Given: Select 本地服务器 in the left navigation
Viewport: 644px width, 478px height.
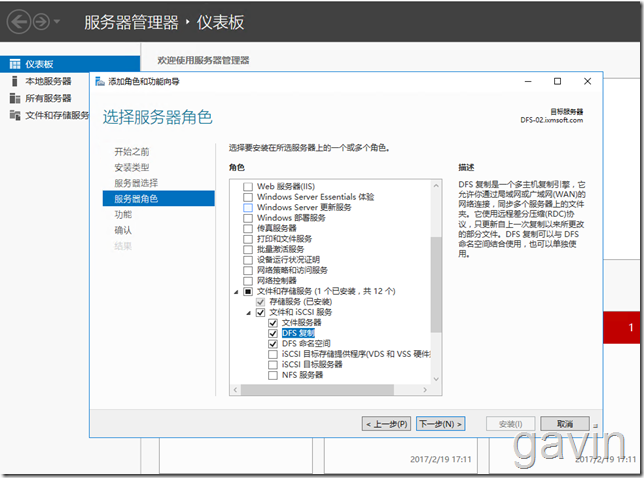Looking at the screenshot, I should (x=48, y=81).
